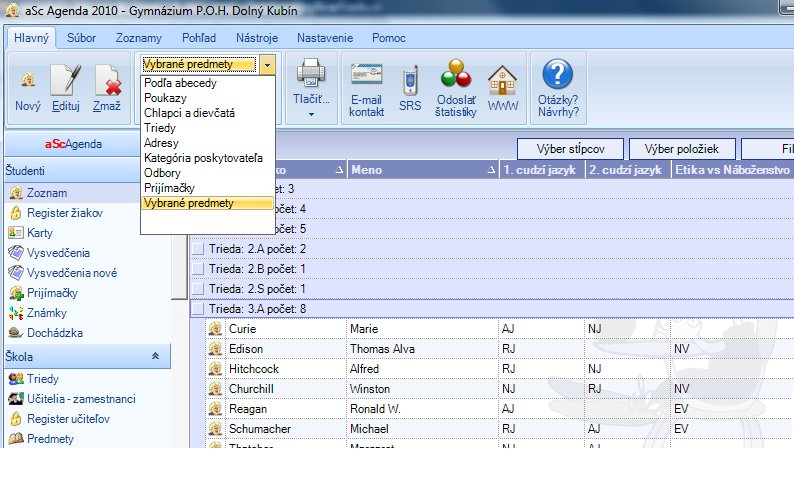
Task: Sort by 2. cudzí jazyk column
Action: pyautogui.click(x=627, y=170)
